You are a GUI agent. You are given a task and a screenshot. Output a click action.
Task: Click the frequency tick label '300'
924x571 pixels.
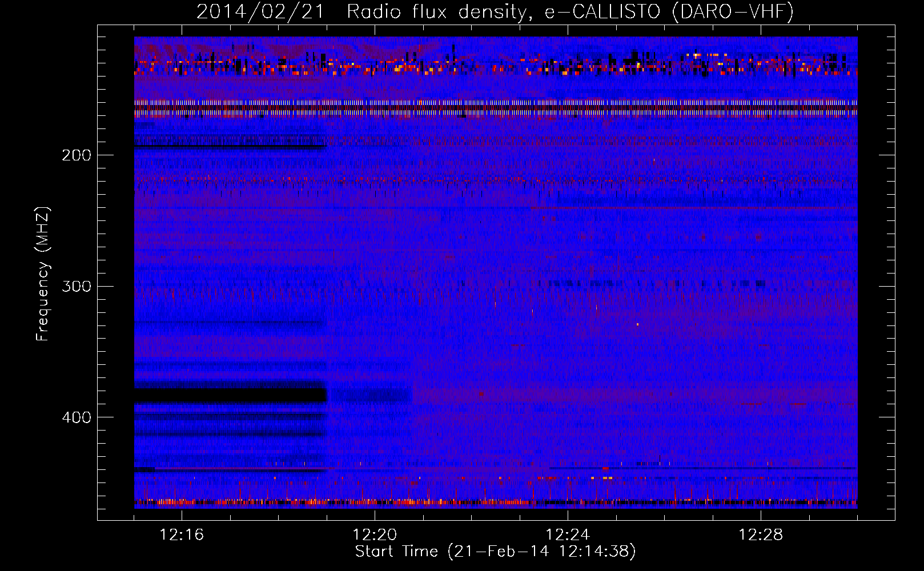(77, 286)
